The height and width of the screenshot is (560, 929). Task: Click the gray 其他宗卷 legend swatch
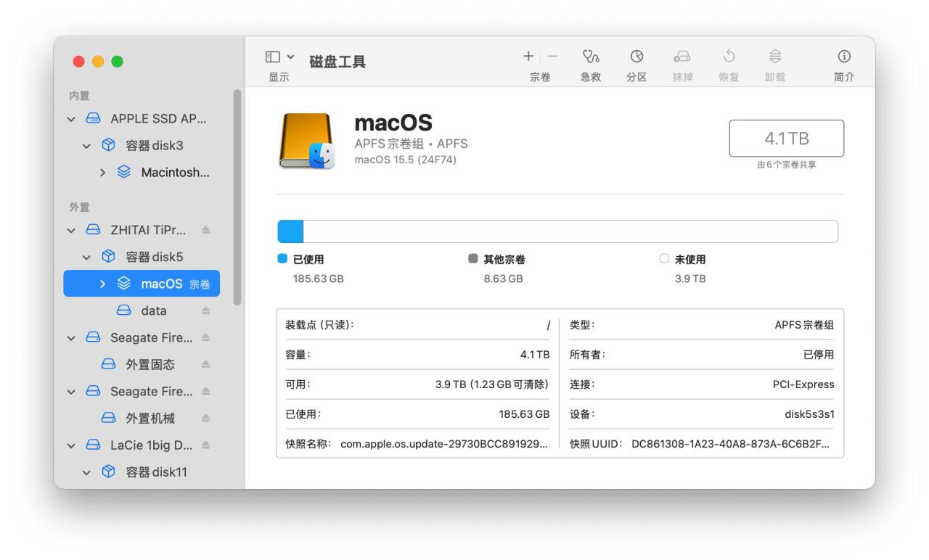[x=474, y=259]
